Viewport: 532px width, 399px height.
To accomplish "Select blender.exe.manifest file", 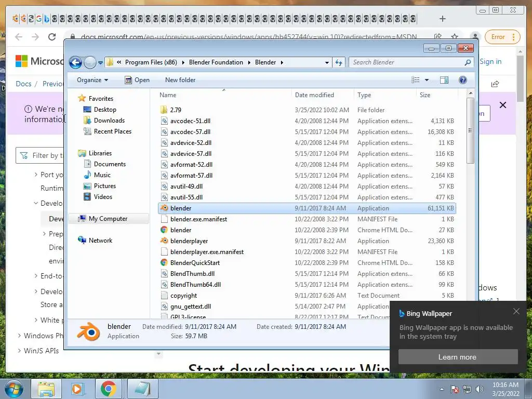I will pyautogui.click(x=198, y=219).
